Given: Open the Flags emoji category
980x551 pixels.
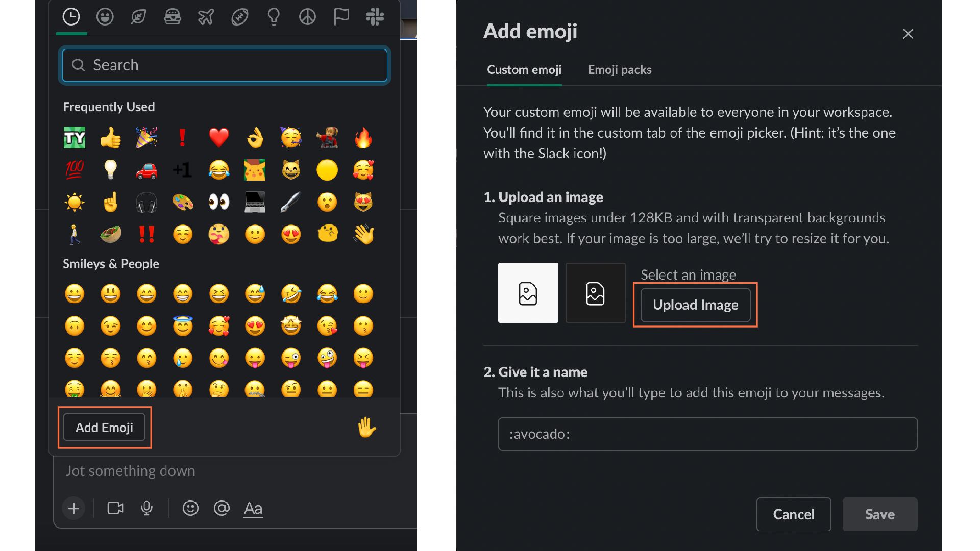Looking at the screenshot, I should 341,17.
